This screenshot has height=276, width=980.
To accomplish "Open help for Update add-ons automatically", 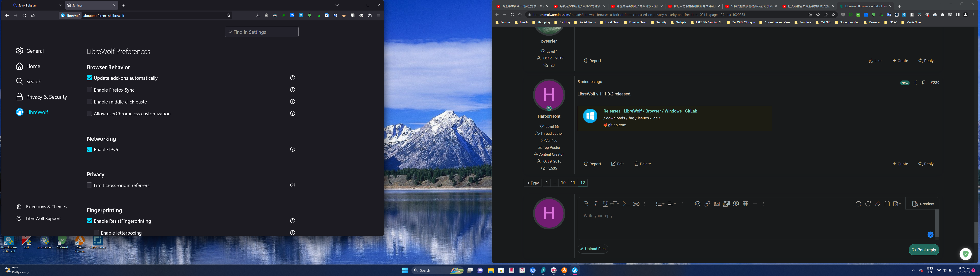I will click(292, 78).
